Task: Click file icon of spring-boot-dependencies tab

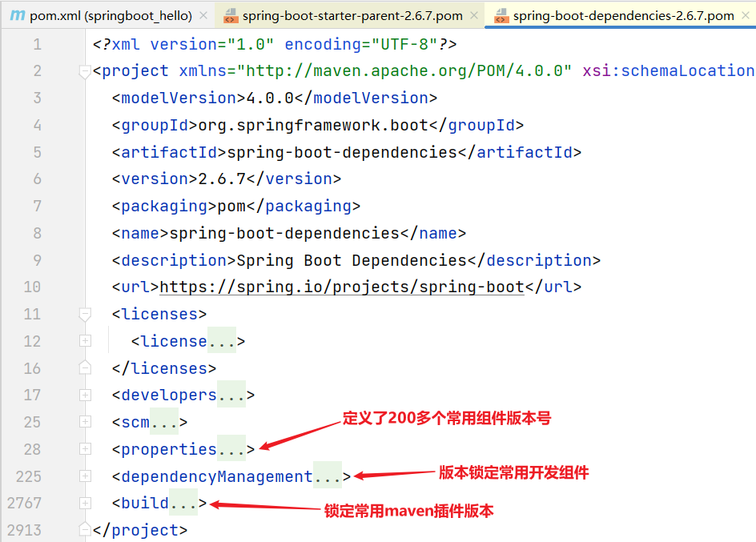Action: 501,16
